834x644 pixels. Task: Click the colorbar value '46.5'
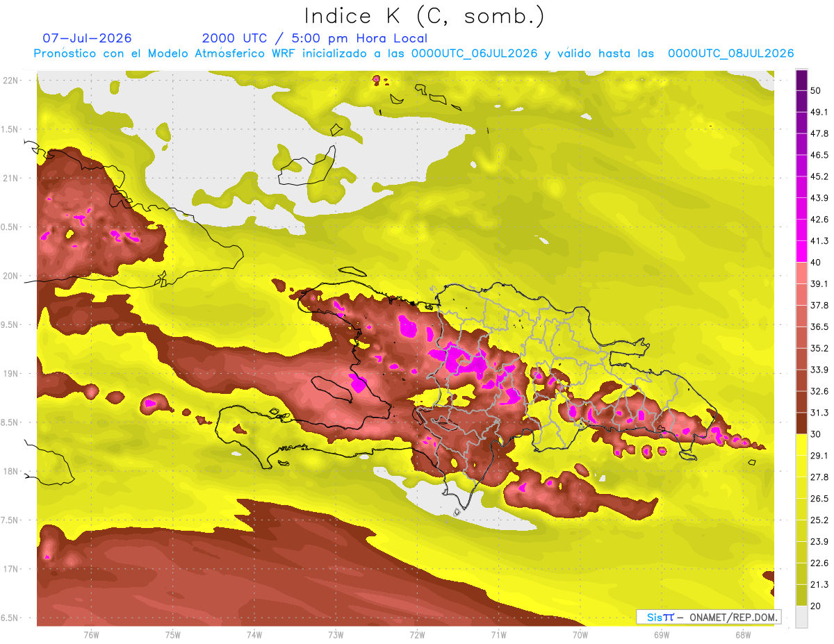(x=819, y=156)
